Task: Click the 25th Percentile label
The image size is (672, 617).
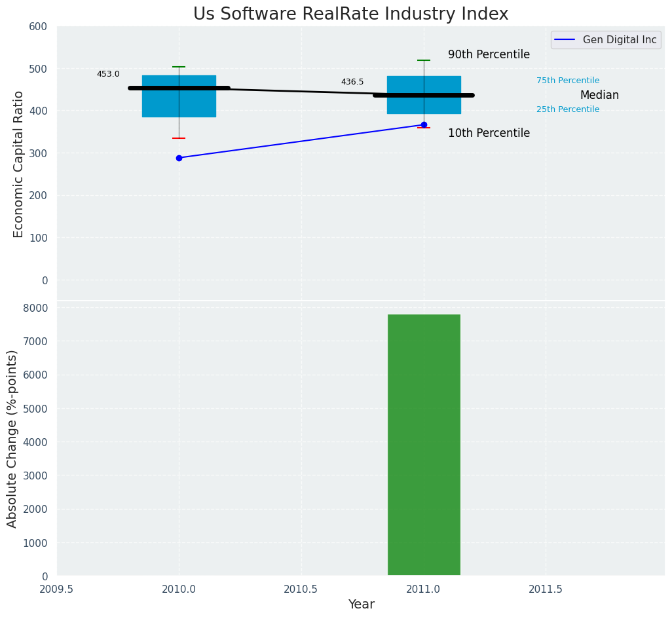Action: (x=568, y=109)
